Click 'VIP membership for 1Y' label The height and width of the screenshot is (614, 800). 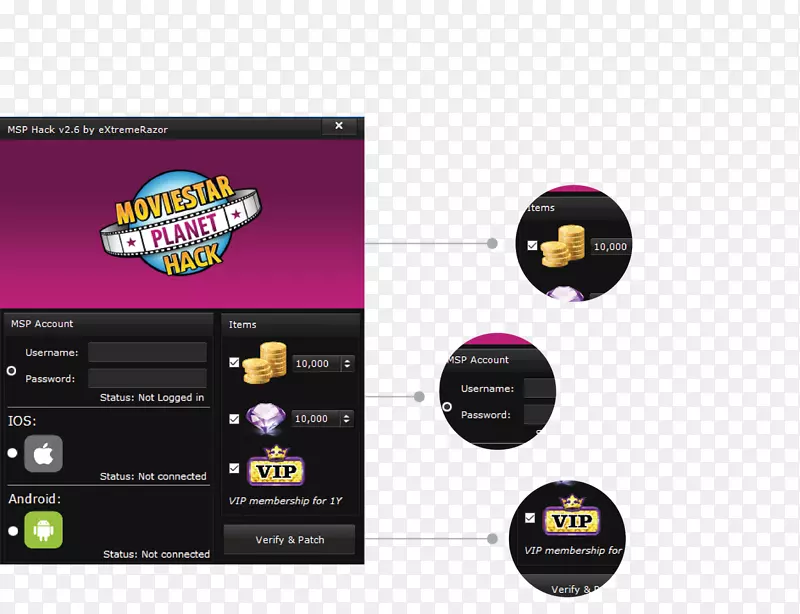(285, 501)
